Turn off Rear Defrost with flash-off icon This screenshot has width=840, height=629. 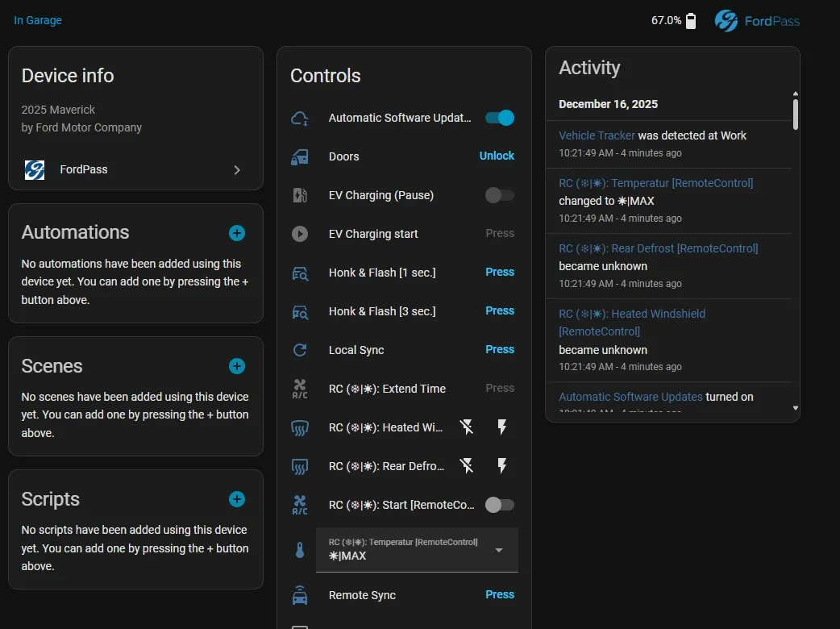pyautogui.click(x=467, y=465)
